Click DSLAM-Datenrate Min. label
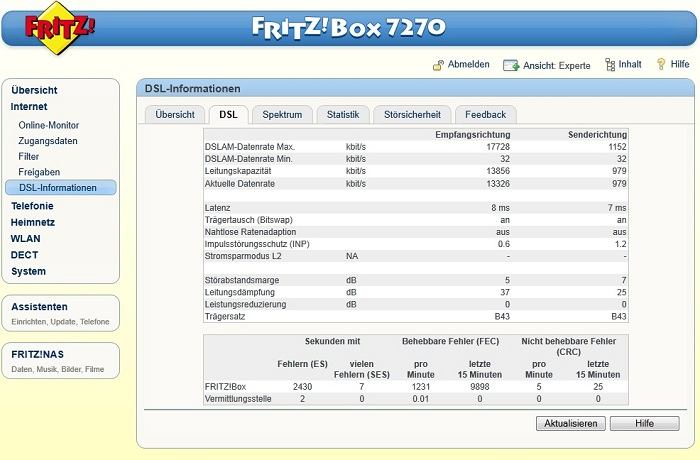The image size is (700, 460). (249, 159)
